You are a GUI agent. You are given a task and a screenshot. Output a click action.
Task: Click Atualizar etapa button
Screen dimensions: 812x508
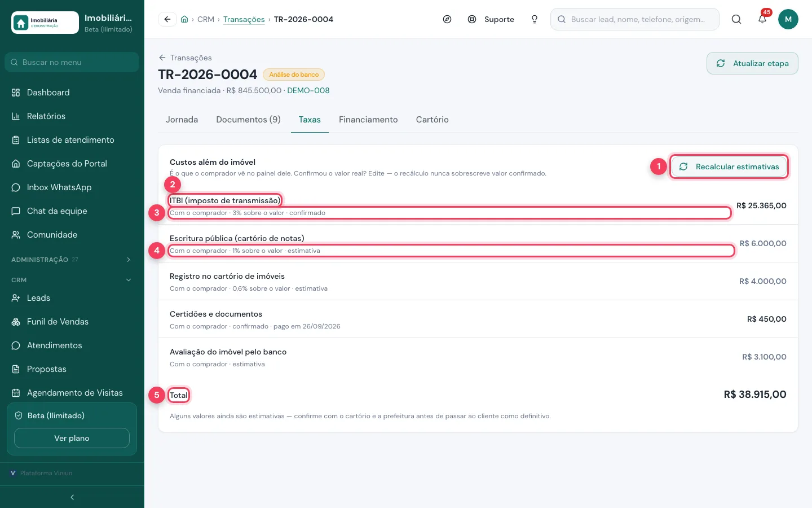point(752,63)
